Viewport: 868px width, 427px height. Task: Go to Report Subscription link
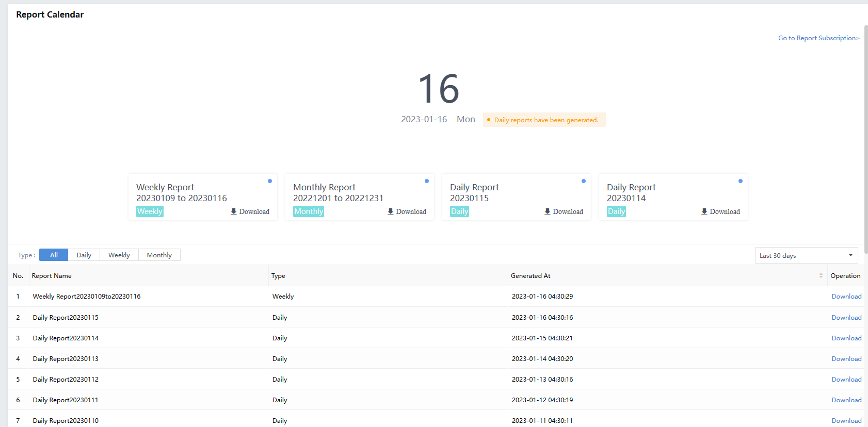point(818,38)
